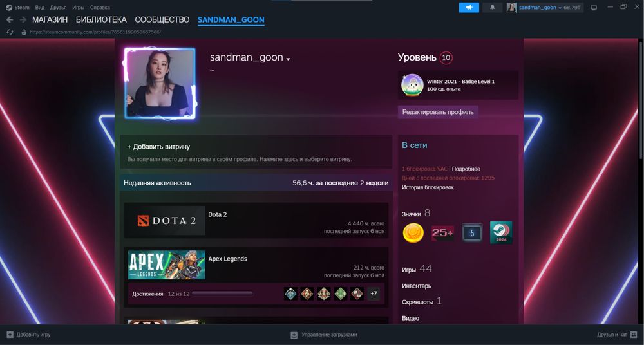Image resolution: width=644 pixels, height=345 pixels.
Task: Click the padlock icon next to the URL
Action: coord(24,32)
